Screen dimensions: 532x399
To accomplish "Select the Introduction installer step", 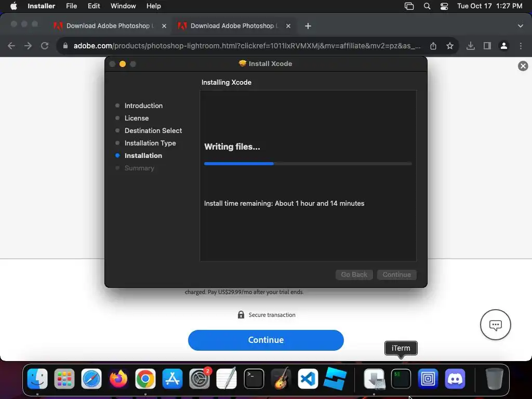I will coord(143,105).
